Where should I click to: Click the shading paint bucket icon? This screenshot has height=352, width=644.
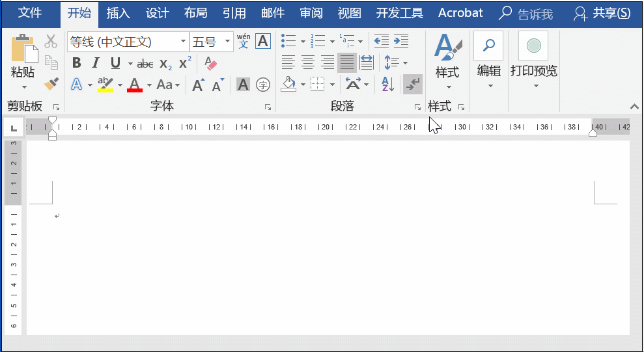coord(288,85)
